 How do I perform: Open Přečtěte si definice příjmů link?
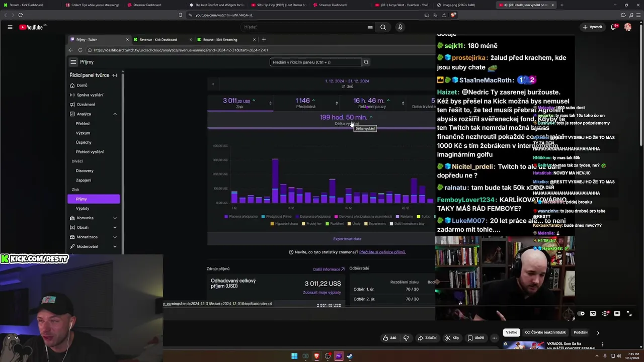pos(382,252)
